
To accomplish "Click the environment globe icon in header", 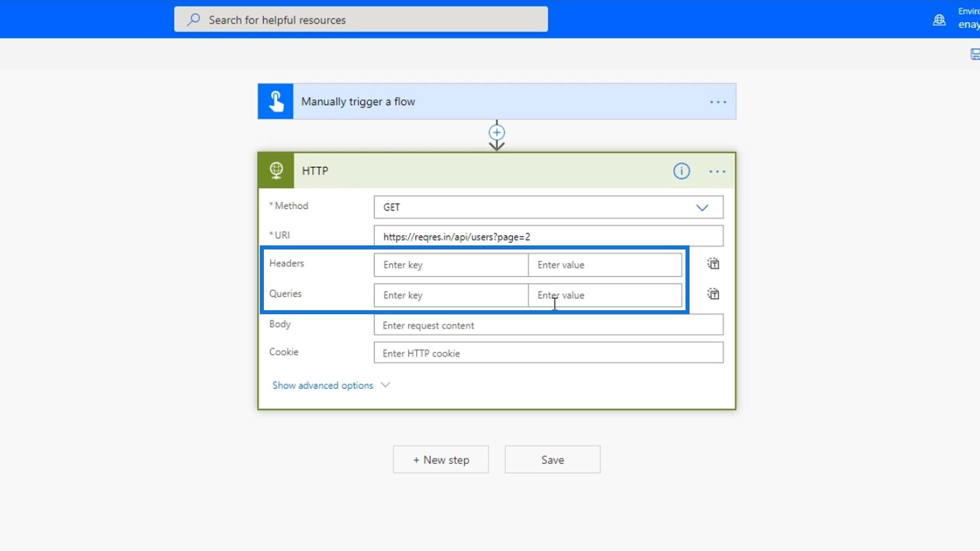I will [x=939, y=20].
